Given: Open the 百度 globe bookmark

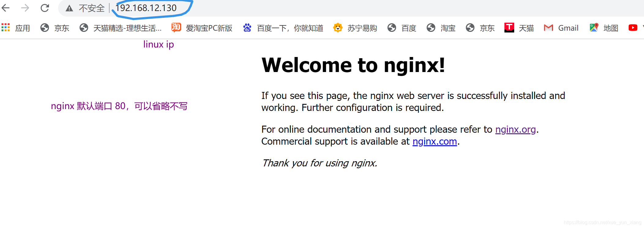Looking at the screenshot, I should point(402,28).
